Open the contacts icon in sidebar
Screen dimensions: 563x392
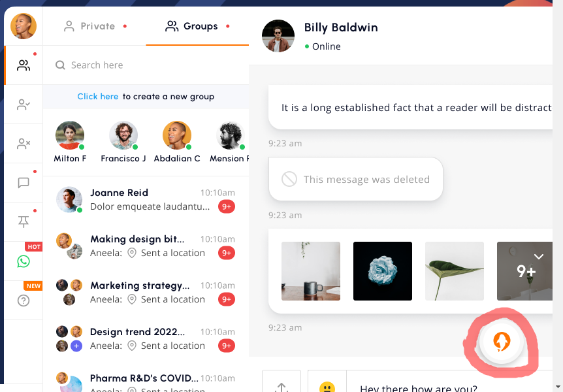(x=24, y=65)
